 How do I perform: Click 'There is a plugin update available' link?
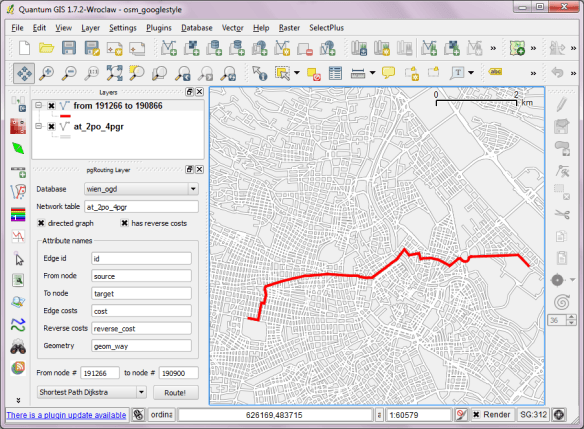pyautogui.click(x=66, y=415)
